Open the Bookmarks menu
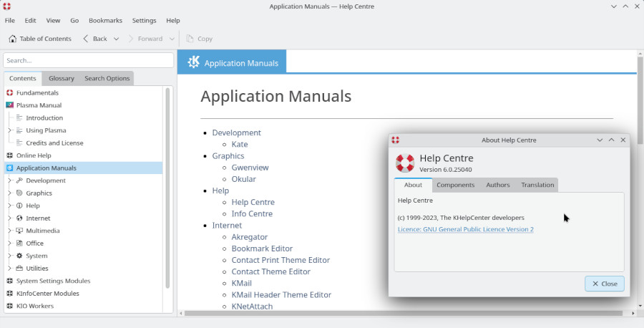Image resolution: width=644 pixels, height=328 pixels. pos(106,21)
